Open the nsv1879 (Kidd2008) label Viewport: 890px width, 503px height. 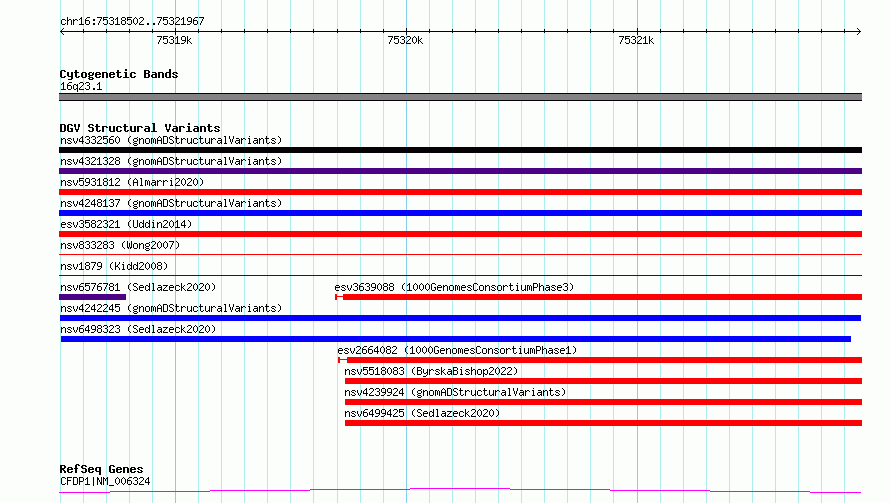pos(114,266)
